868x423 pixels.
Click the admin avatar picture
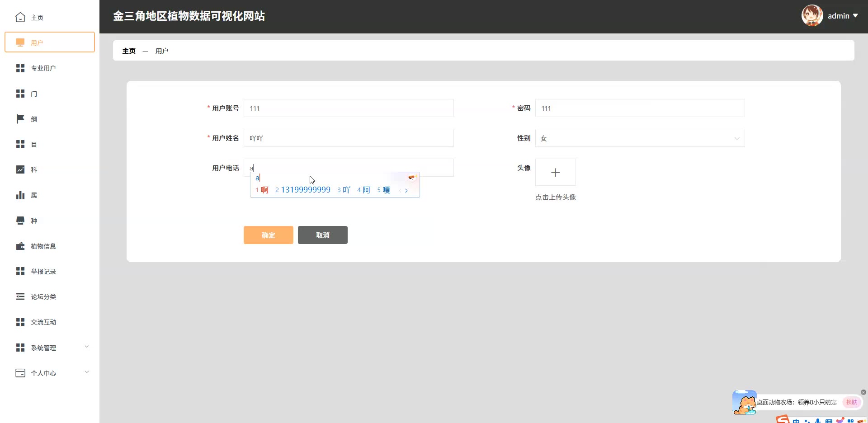[812, 16]
